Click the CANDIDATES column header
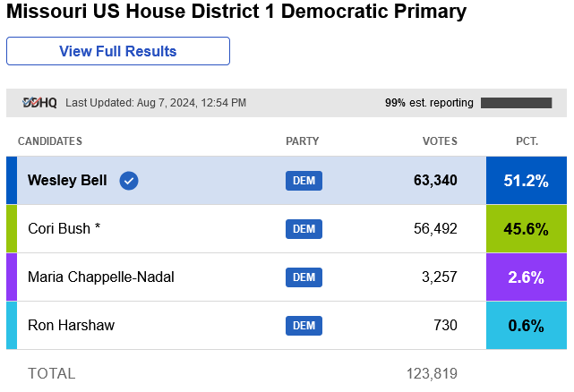 (50, 141)
